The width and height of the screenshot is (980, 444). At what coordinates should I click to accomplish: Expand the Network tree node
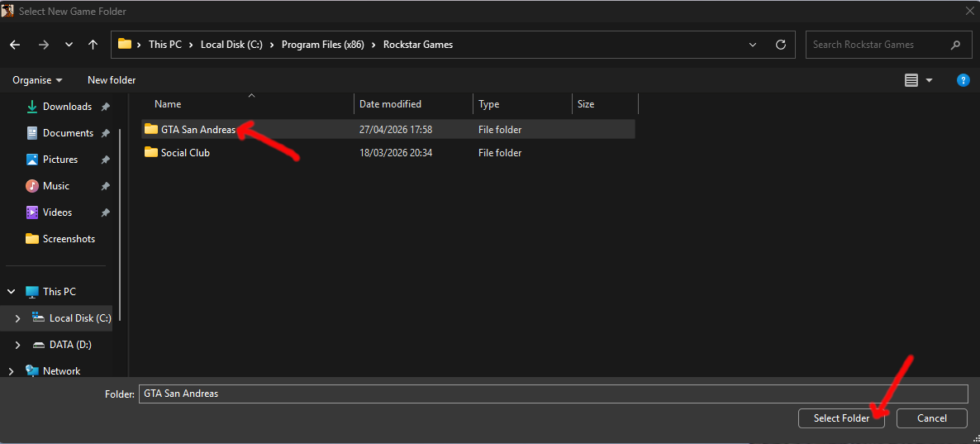pos(12,371)
